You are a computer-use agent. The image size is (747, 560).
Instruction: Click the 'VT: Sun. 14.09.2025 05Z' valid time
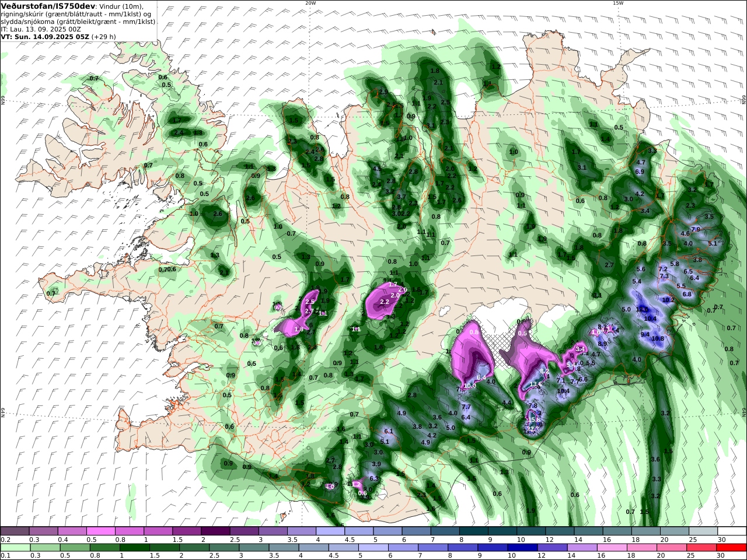pyautogui.click(x=45, y=36)
